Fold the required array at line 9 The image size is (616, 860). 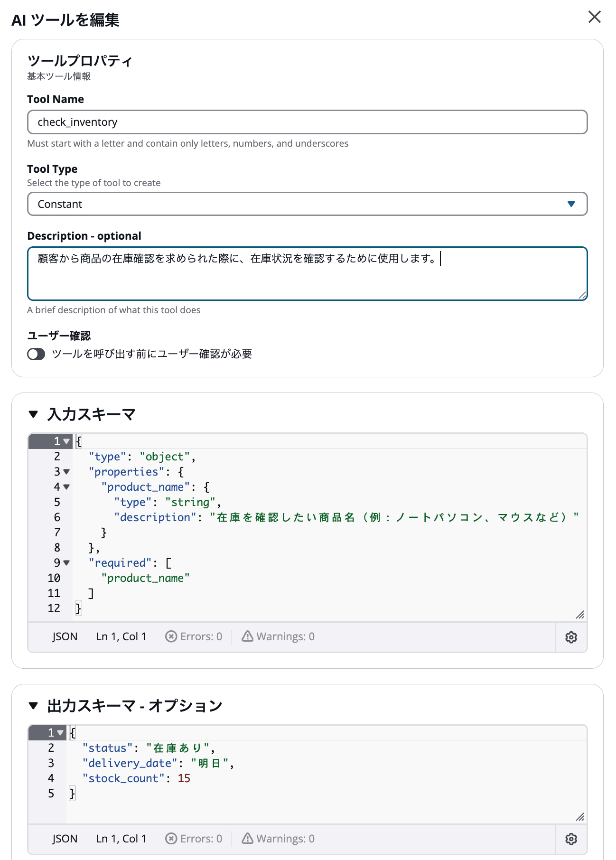[66, 563]
